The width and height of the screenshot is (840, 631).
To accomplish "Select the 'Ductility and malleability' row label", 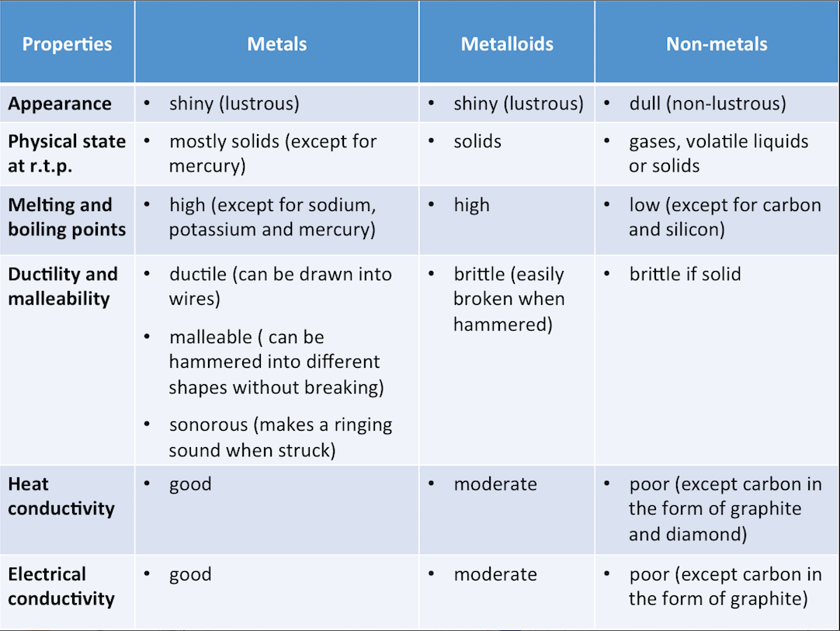I will pos(63,286).
